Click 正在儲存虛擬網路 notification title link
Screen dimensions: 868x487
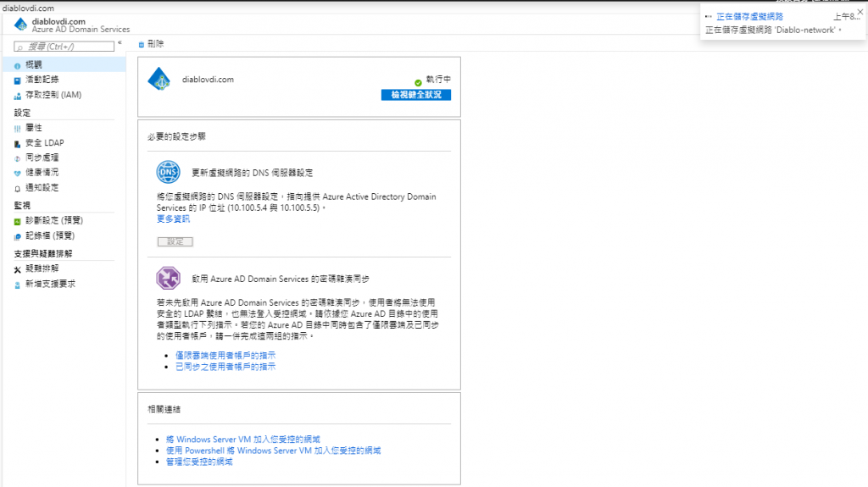pos(749,17)
